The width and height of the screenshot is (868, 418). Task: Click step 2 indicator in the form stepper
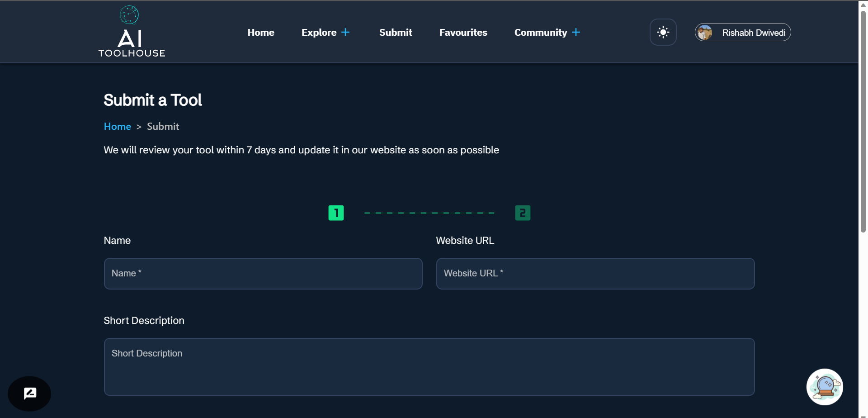(x=523, y=213)
